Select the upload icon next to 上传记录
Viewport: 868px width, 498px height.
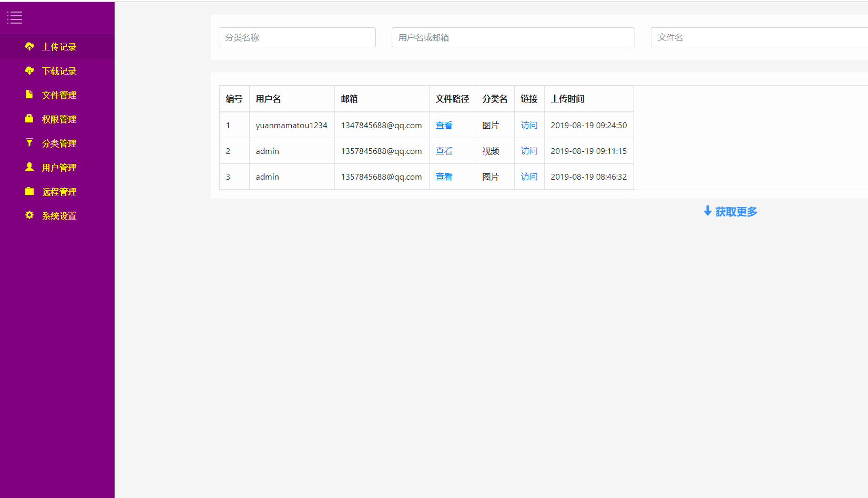(x=29, y=46)
